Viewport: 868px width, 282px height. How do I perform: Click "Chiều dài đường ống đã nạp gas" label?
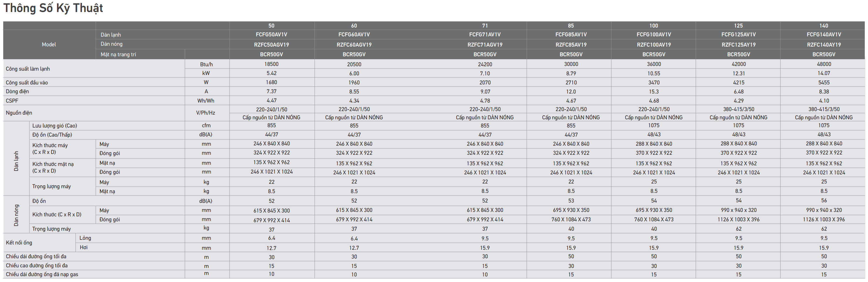(x=42, y=274)
